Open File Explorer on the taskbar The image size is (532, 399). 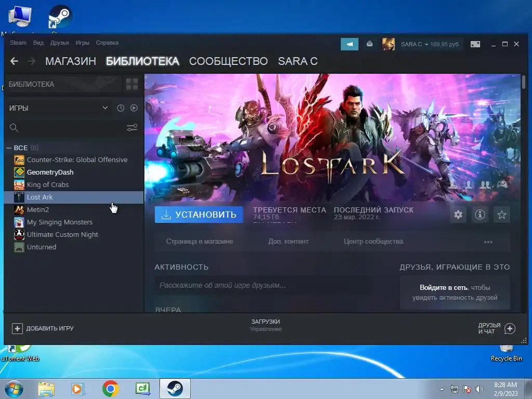click(46, 389)
